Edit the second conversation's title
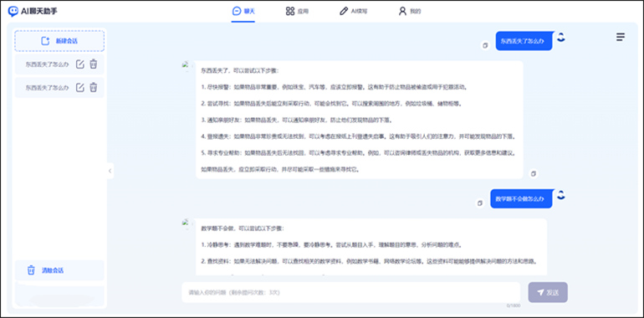The height and width of the screenshot is (318, 644). 80,87
